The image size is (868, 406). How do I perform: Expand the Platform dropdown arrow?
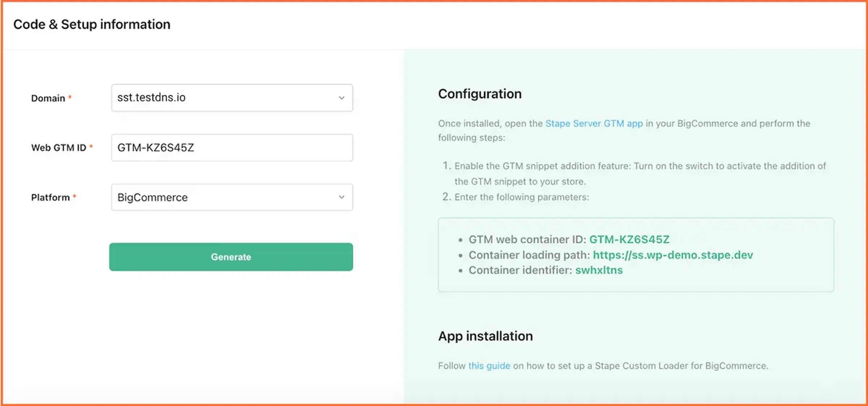coord(341,197)
